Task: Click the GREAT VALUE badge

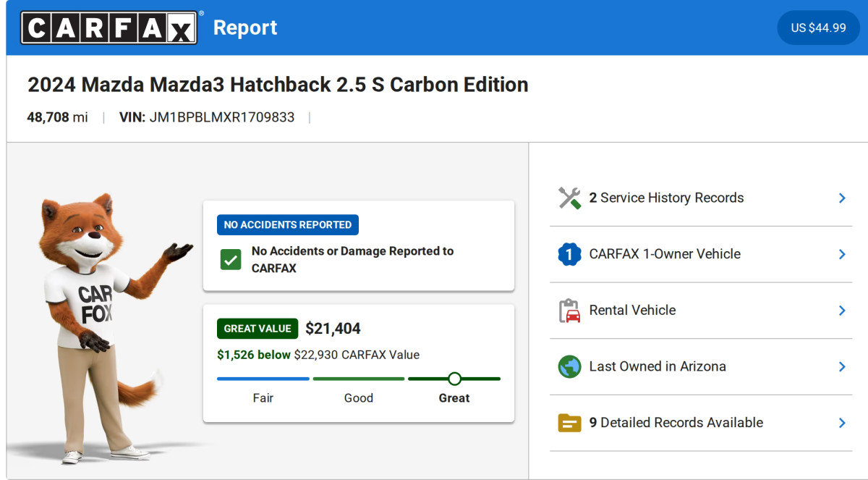Action: (x=258, y=329)
